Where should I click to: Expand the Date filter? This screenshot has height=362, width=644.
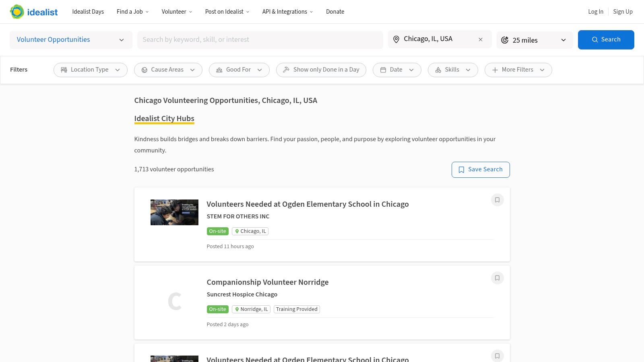tap(397, 70)
